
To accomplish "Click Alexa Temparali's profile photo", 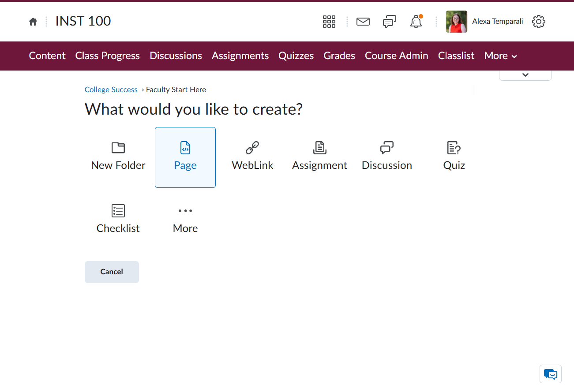I will [457, 22].
